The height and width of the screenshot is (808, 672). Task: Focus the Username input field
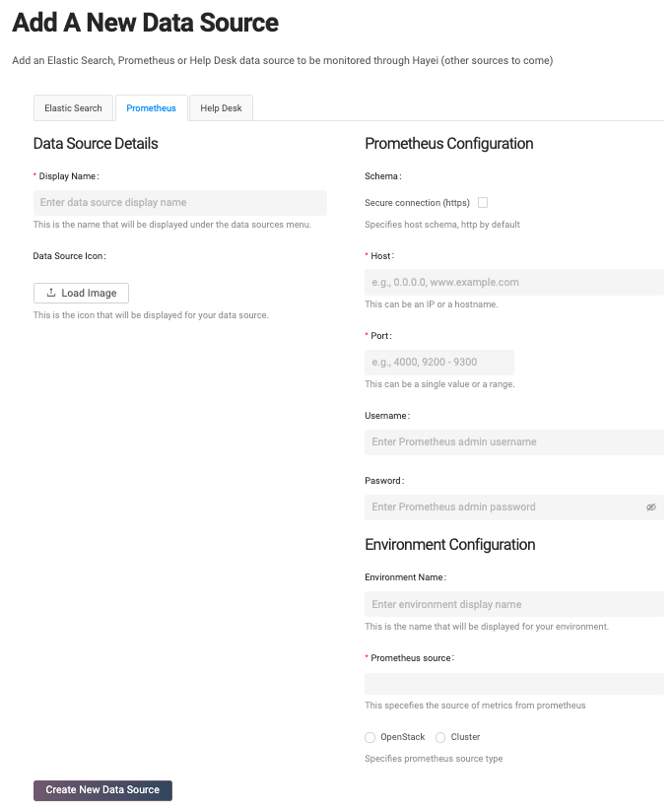coord(513,442)
